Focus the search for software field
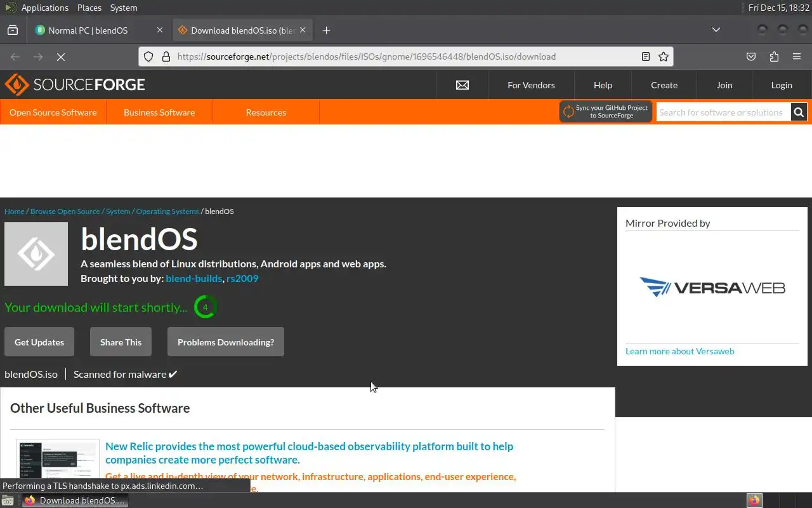 click(x=723, y=112)
